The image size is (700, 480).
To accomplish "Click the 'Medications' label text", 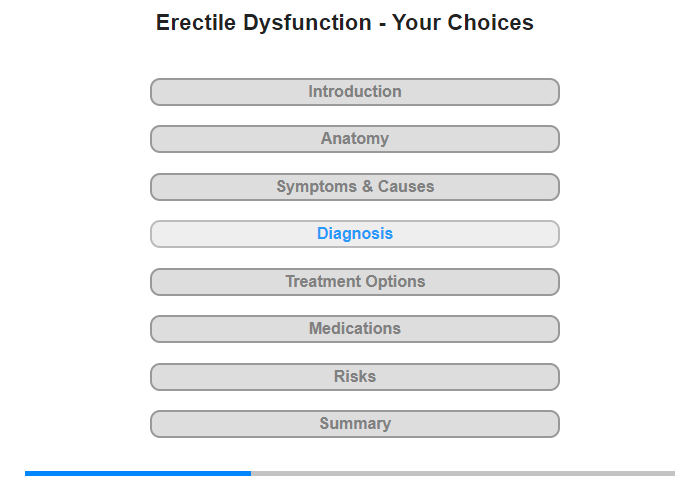I will pos(355,329).
